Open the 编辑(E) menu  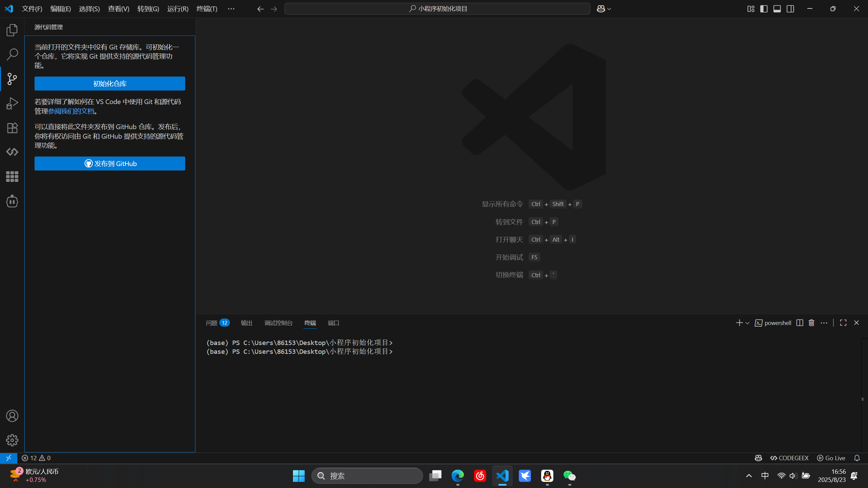(x=61, y=9)
